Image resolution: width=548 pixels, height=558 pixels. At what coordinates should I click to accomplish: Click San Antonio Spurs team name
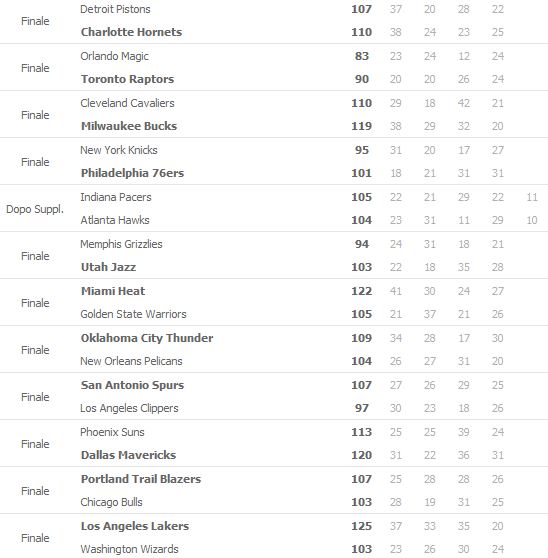click(132, 385)
